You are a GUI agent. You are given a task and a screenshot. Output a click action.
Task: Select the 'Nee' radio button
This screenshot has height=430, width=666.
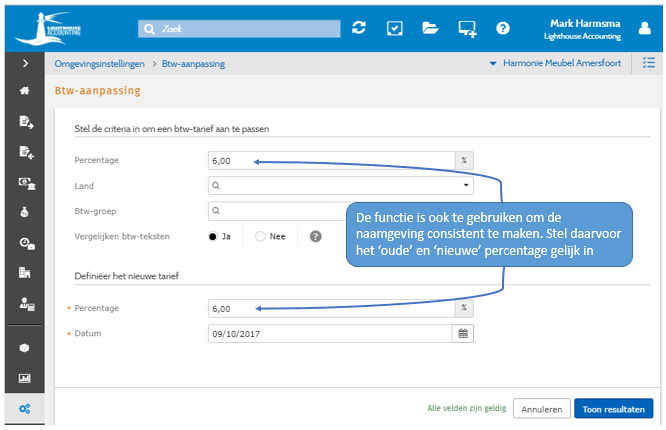pyautogui.click(x=261, y=236)
